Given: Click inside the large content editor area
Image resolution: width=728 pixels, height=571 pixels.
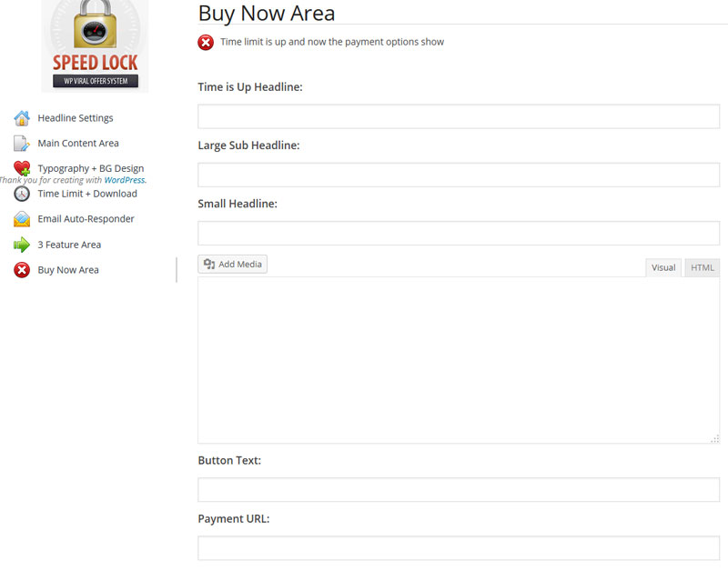Looking at the screenshot, I should click(459, 360).
